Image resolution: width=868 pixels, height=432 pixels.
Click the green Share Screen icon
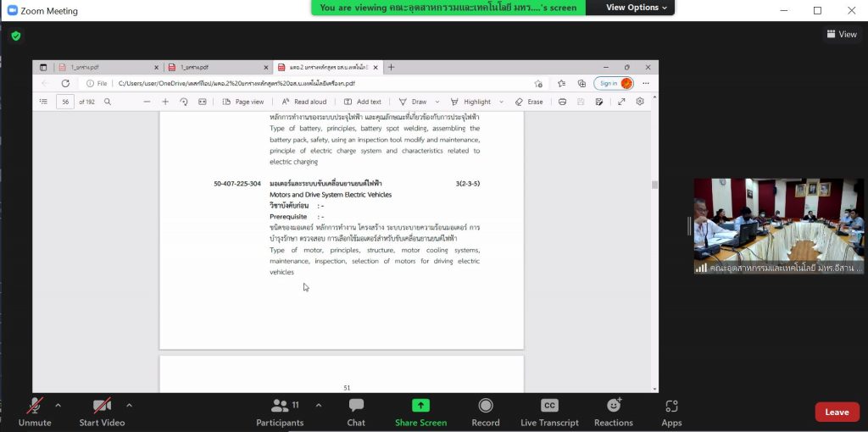click(420, 407)
